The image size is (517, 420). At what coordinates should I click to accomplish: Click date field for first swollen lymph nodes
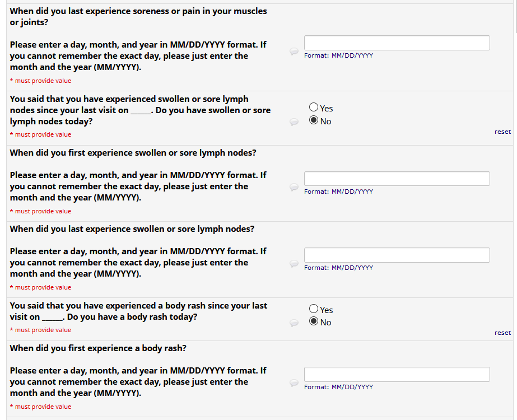tap(397, 179)
